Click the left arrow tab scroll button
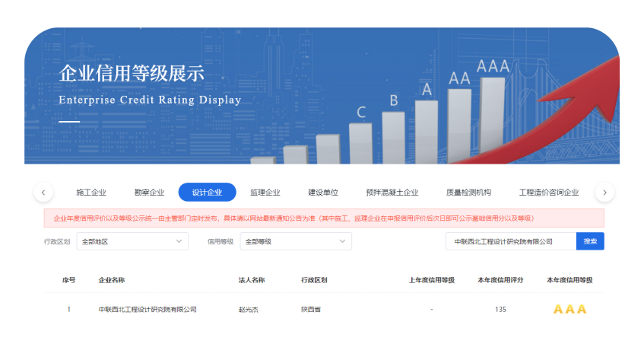The image size is (644, 344). click(43, 193)
